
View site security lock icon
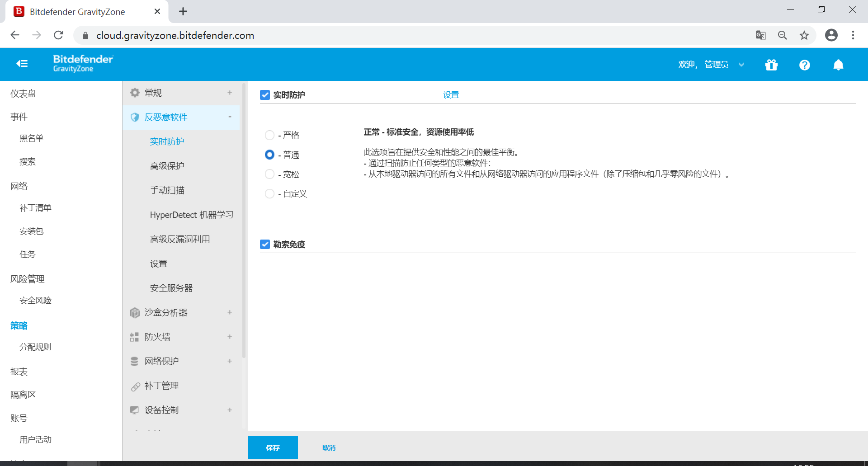pos(85,35)
